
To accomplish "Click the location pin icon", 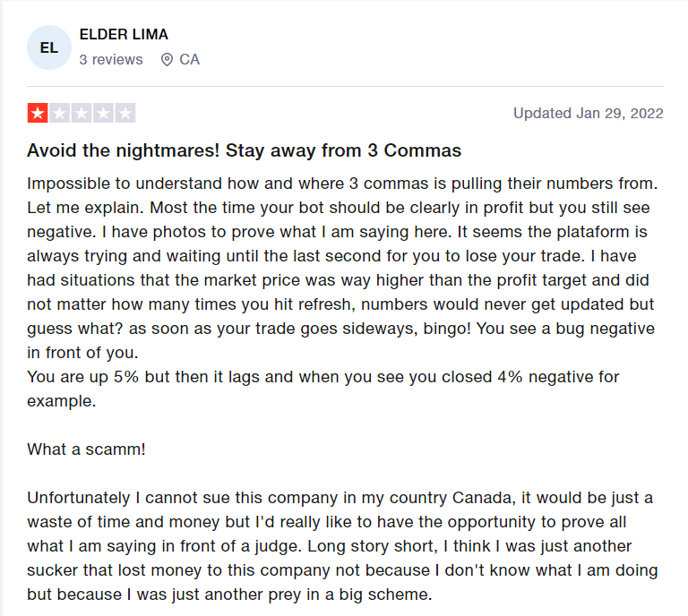I will [x=167, y=60].
